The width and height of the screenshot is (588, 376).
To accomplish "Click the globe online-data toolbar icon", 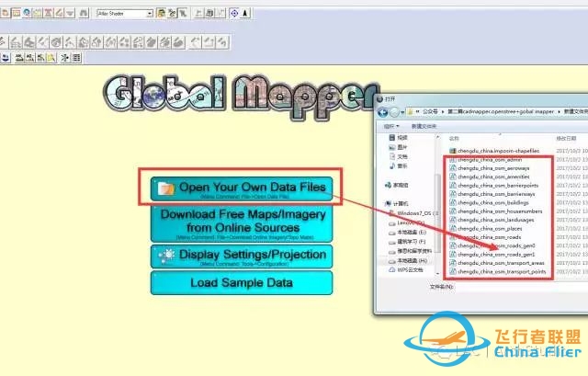I will click(x=27, y=13).
